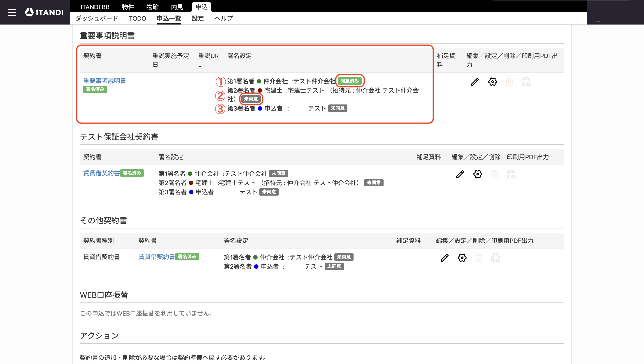Open the 物確 tab
This screenshot has height=364, width=644.
(x=152, y=7)
